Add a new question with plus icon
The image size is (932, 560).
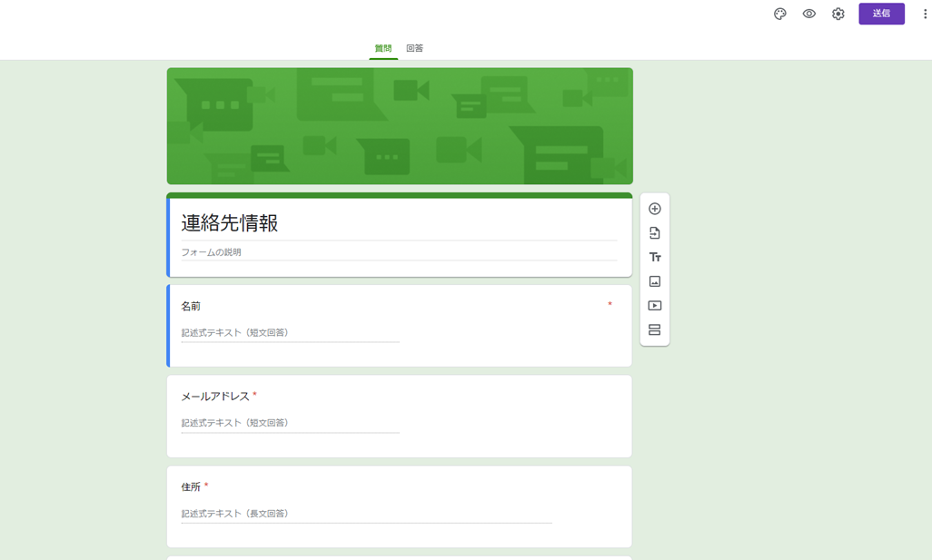tap(654, 209)
